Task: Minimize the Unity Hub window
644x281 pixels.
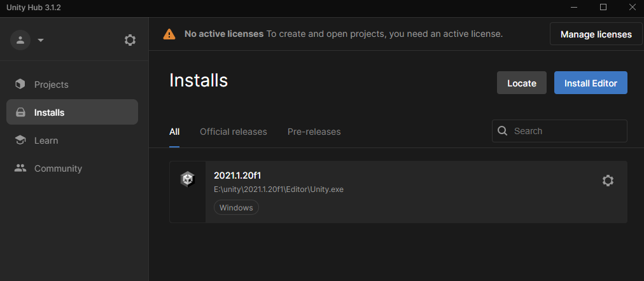Action: click(574, 8)
